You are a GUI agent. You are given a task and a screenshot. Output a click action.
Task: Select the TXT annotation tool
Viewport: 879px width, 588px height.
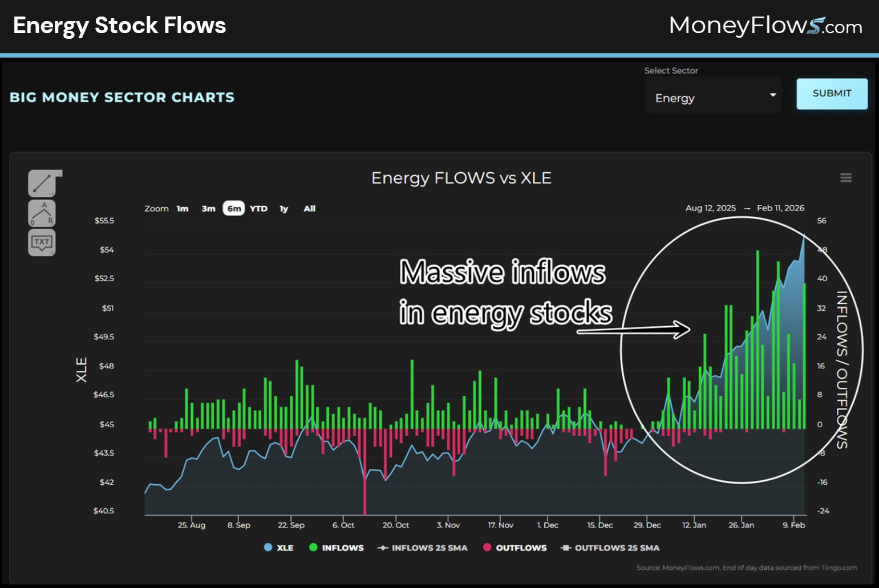[x=41, y=242]
